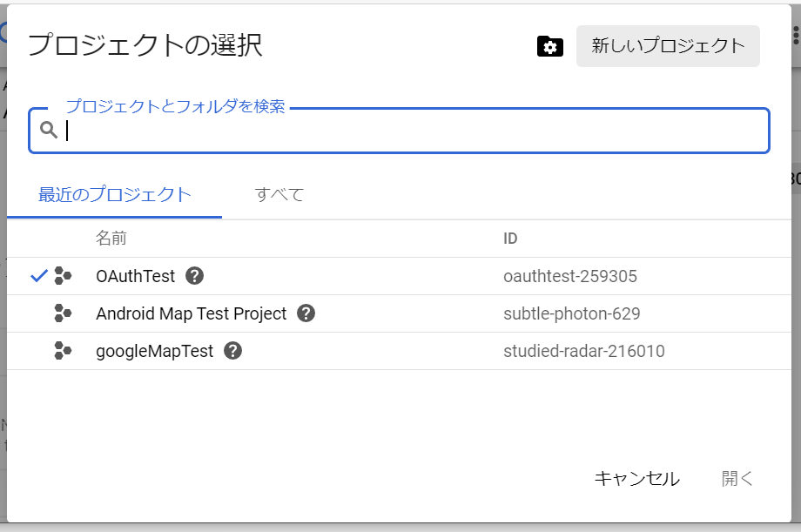Viewport: 801px width, 532px height.
Task: Click the ID column header
Action: pos(510,239)
